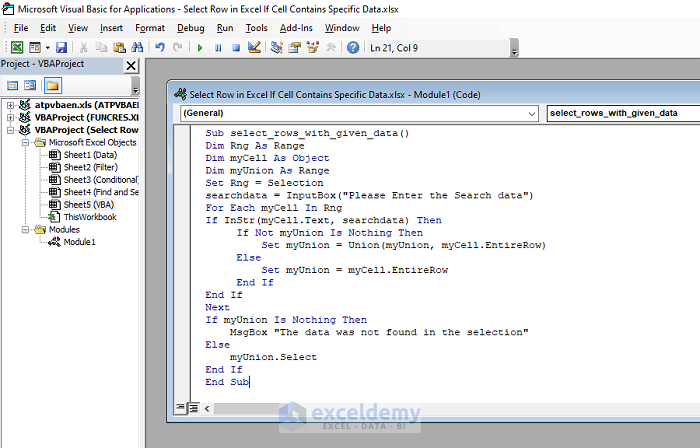Select Sheet5 (VBA) in project tree
The width and height of the screenshot is (700, 448).
click(x=89, y=205)
